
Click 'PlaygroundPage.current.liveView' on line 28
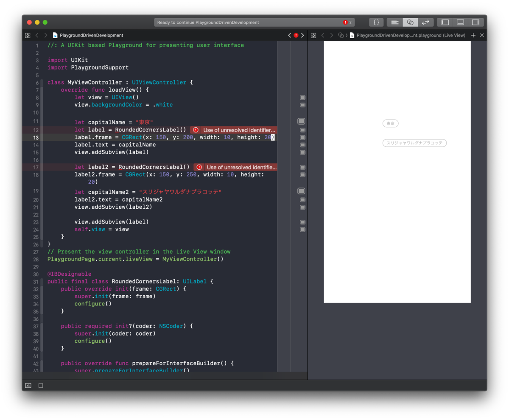pyautogui.click(x=100, y=259)
